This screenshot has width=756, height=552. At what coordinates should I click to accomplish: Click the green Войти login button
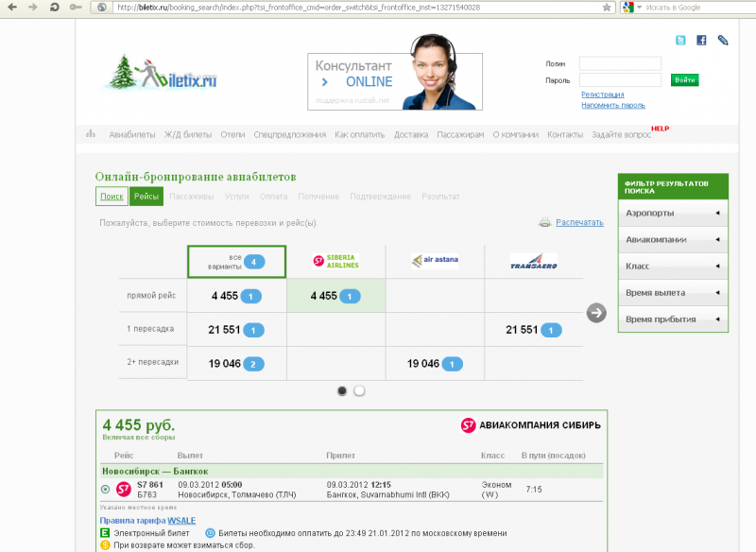coord(684,80)
